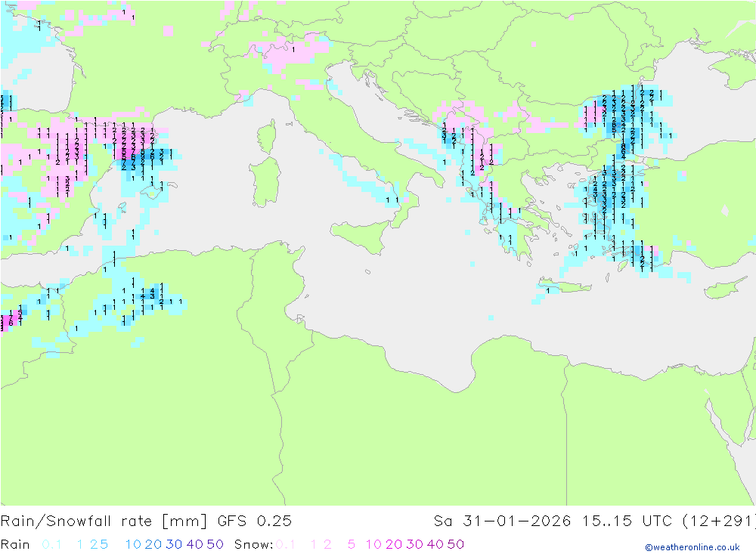756x554 pixels.
Task: Click the island of Sardinia on the map
Action: point(264,182)
